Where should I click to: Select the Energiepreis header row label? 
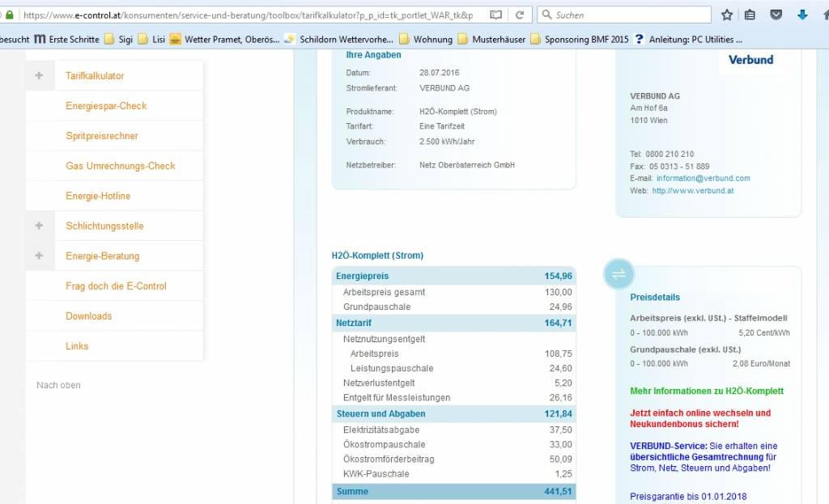point(362,276)
